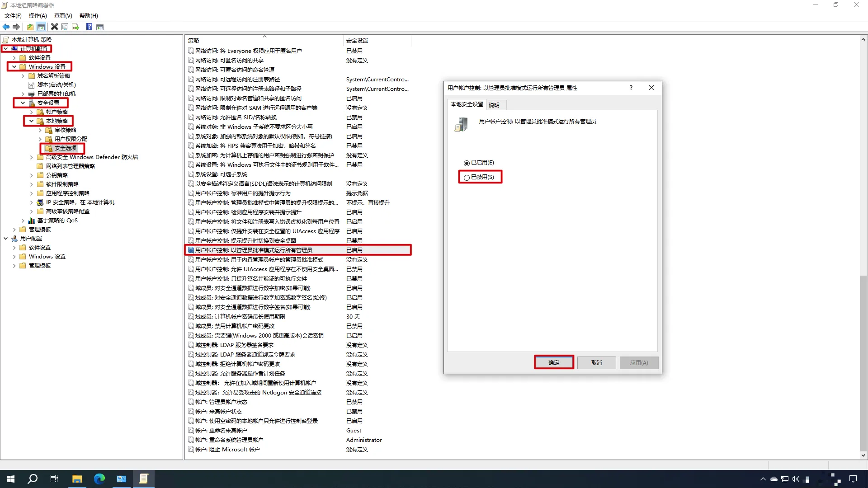Select the 已禁用(S) radio button

tap(467, 178)
